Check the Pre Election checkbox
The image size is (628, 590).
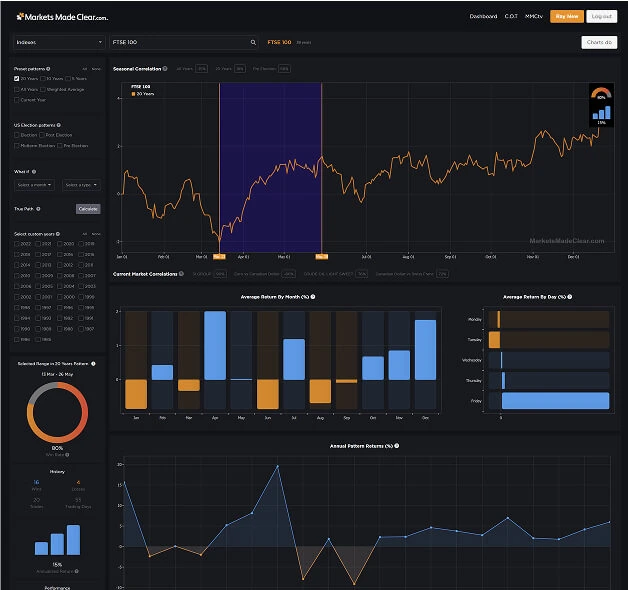(60, 145)
